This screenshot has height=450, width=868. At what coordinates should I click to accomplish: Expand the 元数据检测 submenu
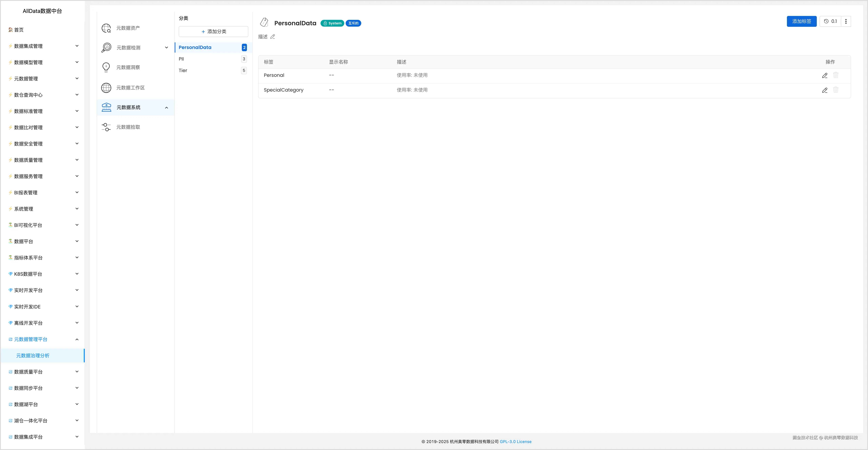tap(166, 47)
